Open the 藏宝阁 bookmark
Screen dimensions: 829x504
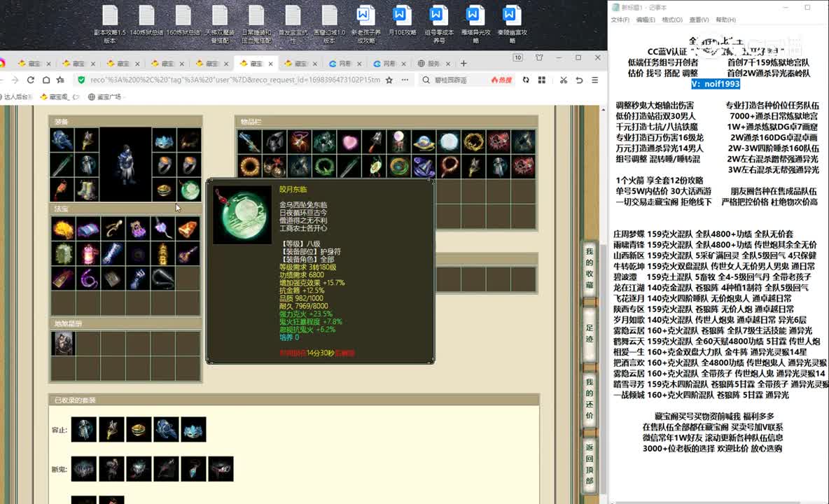pos(58,97)
